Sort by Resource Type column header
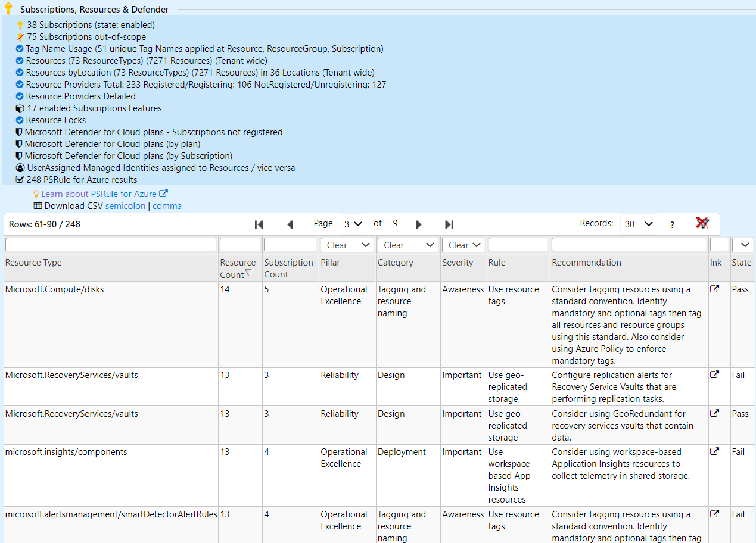Viewport: 756px width, 543px height. 33,263
